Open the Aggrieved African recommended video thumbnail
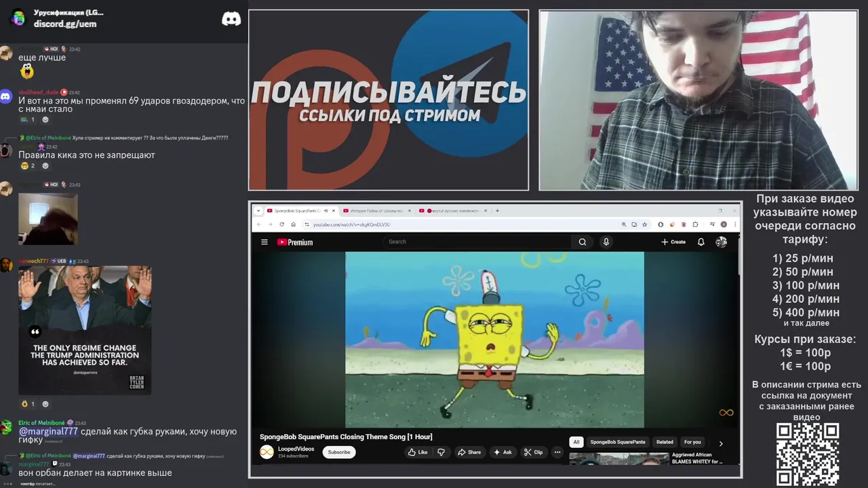The width and height of the screenshot is (868, 488). click(619, 459)
